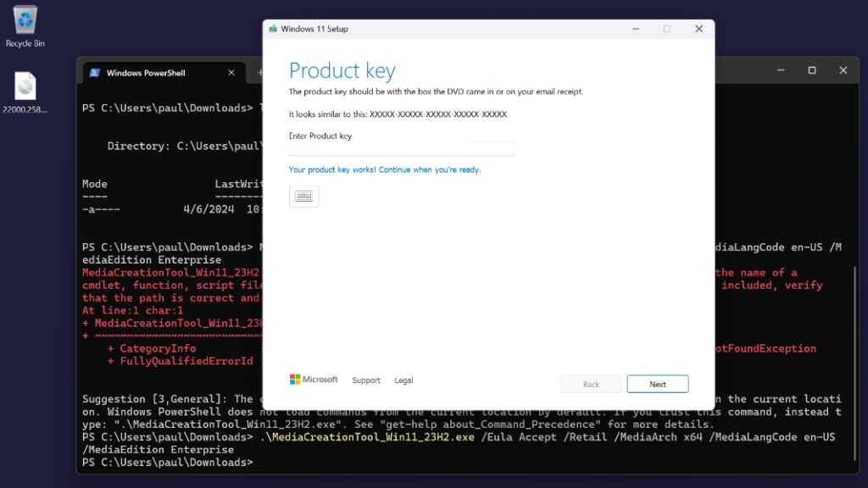
Task: Click the disabled Back button
Action: (591, 384)
